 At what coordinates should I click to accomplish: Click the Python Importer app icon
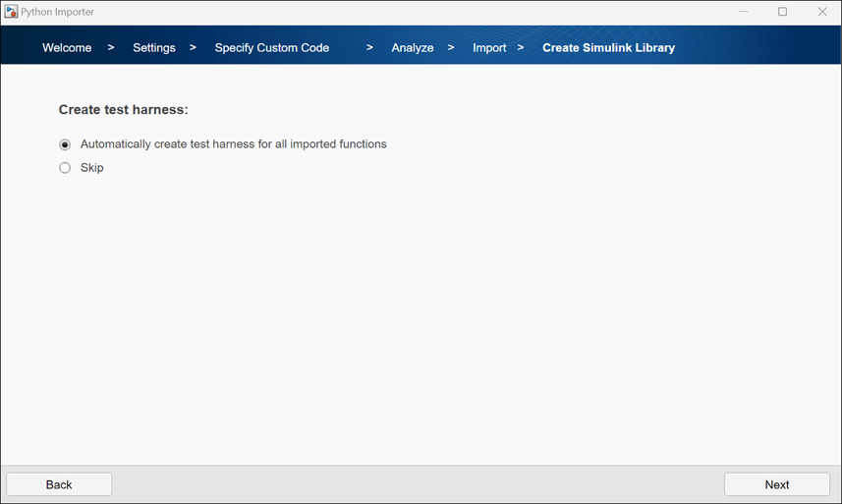point(11,12)
